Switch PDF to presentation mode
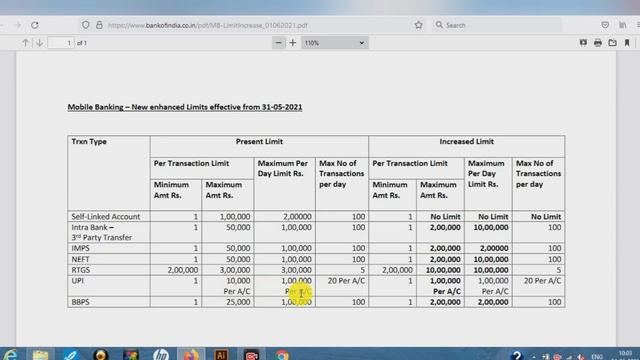 583,42
